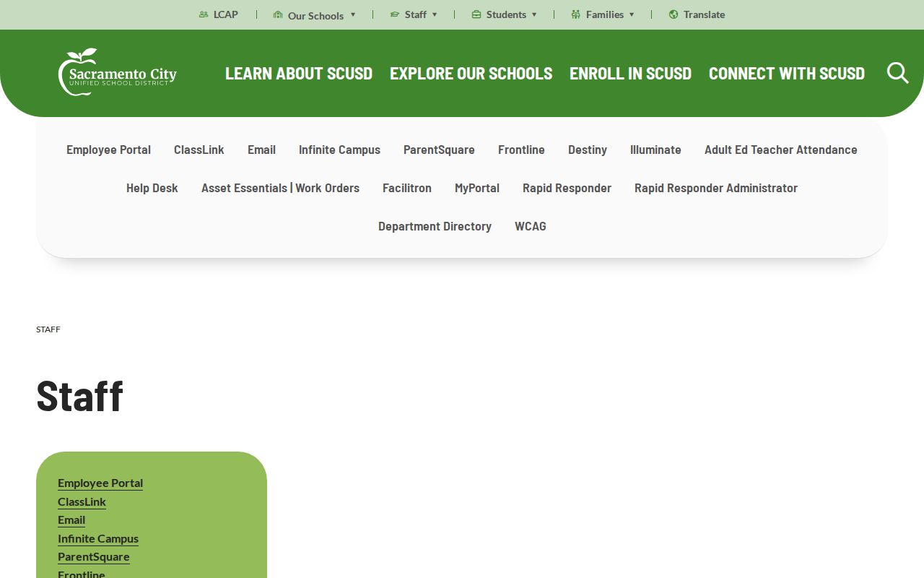
Task: Open ENROLL IN SCUSD menu
Action: coord(630,73)
